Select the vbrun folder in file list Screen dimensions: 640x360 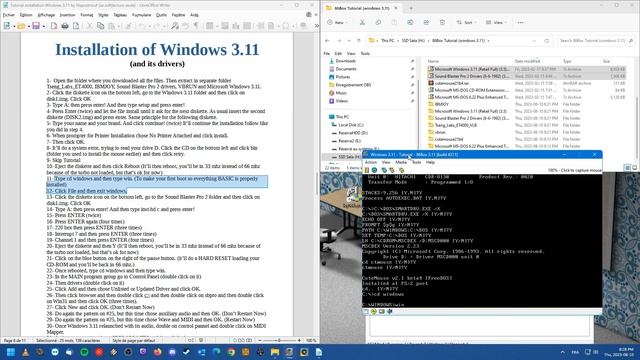[526, 132]
